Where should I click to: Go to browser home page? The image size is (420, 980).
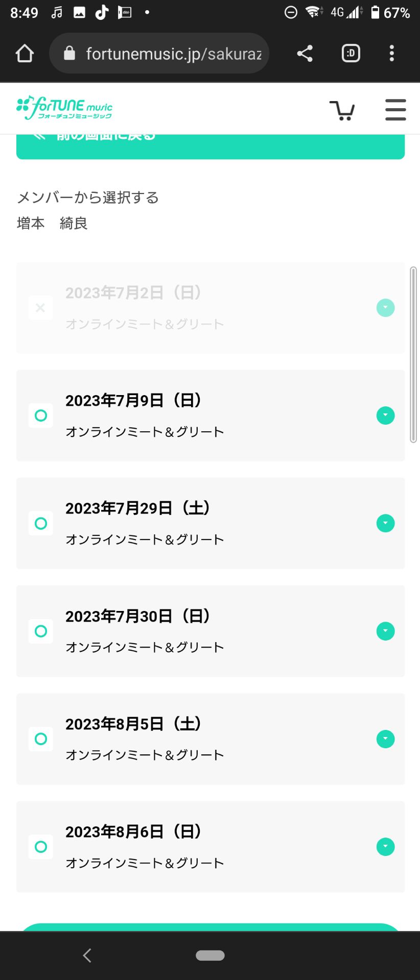(25, 53)
